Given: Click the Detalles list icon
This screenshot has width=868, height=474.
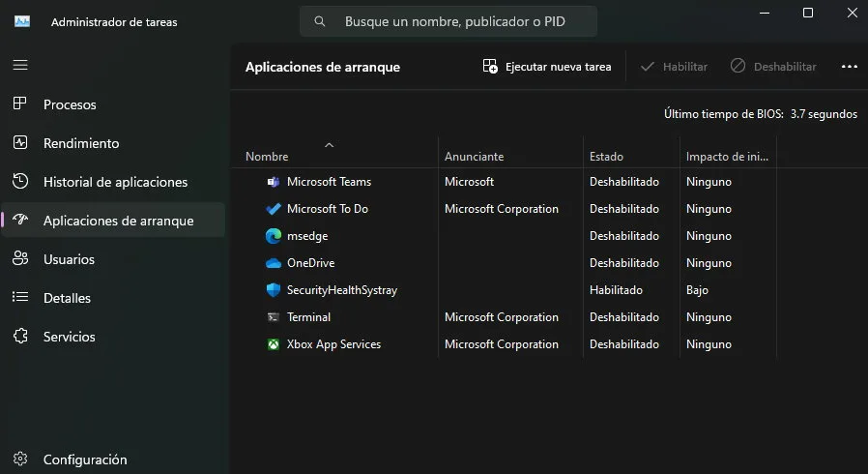Looking at the screenshot, I should [x=20, y=297].
